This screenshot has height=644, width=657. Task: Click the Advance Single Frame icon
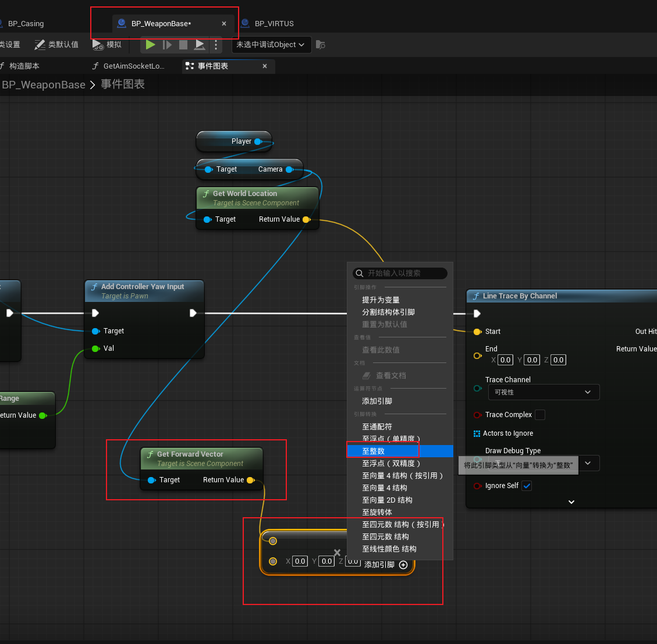[x=167, y=44]
